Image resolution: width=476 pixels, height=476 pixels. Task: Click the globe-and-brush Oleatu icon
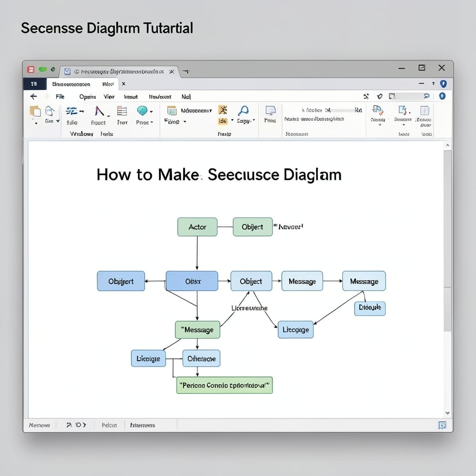(377, 111)
